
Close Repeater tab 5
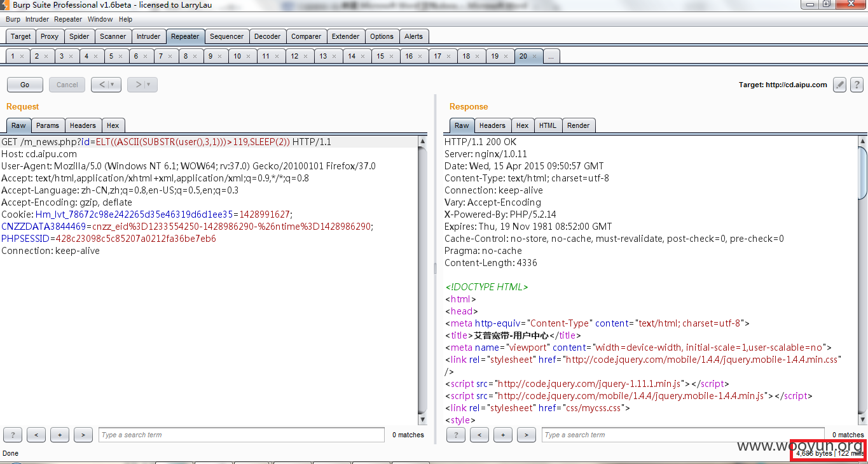tap(120, 57)
